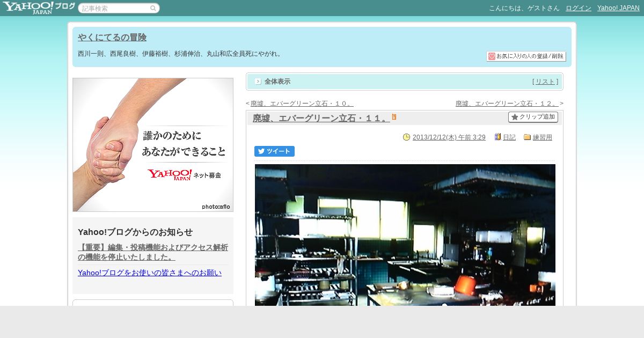Image resolution: width=644 pixels, height=338 pixels.
Task: Click the clock icon near post date
Action: click(406, 137)
